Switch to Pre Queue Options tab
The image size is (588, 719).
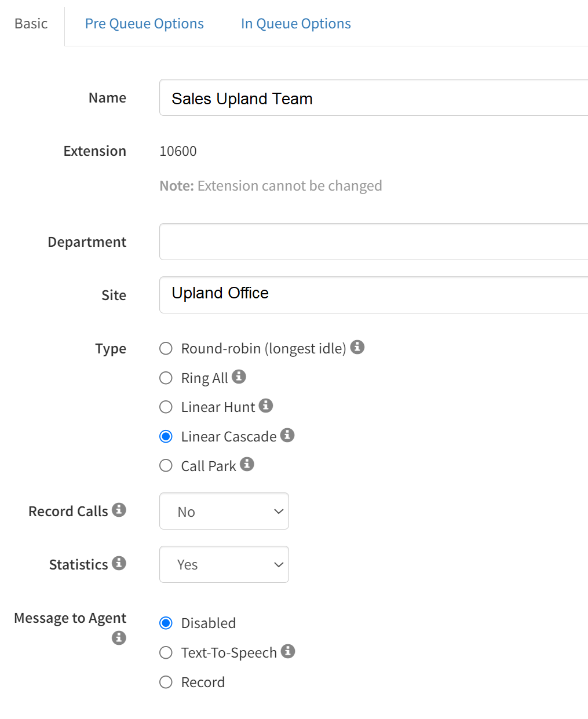(144, 24)
